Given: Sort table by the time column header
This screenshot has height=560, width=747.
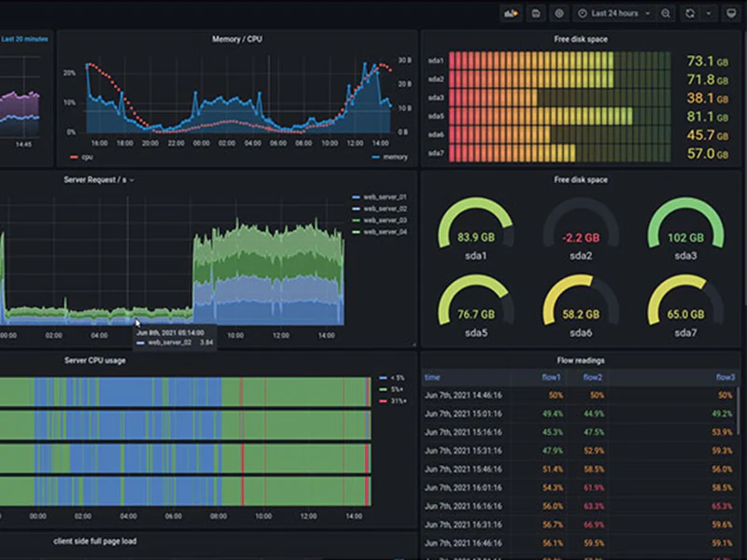Looking at the screenshot, I should [x=432, y=377].
